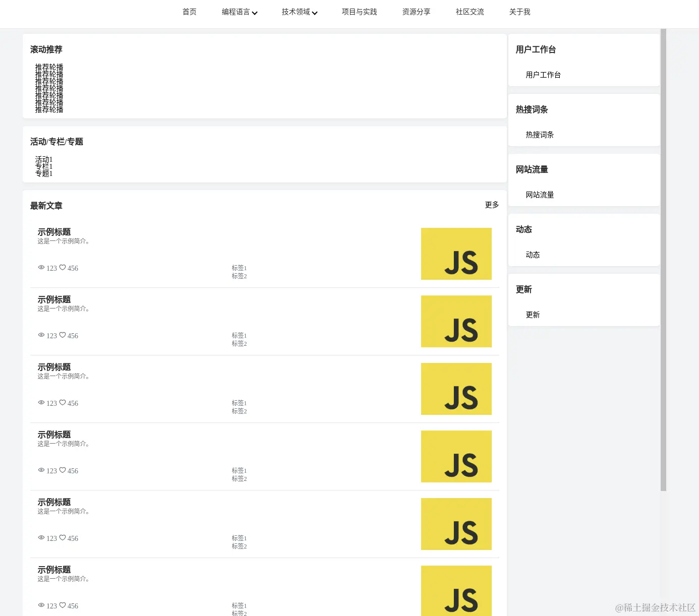The height and width of the screenshot is (616, 699).
Task: Click the eye views icon of the fourth article
Action: (41, 470)
